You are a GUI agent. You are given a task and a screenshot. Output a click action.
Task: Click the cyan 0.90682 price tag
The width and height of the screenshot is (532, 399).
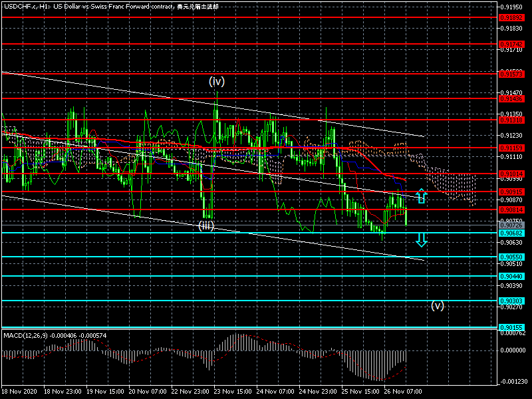click(x=511, y=233)
